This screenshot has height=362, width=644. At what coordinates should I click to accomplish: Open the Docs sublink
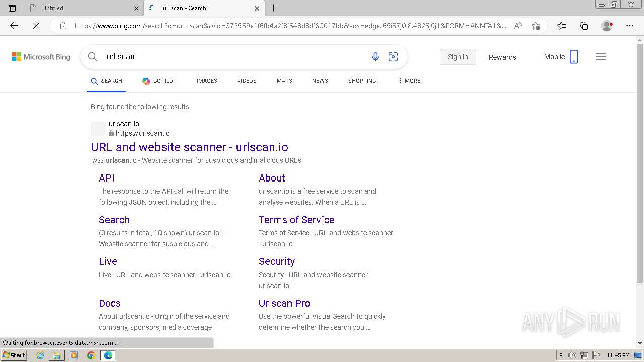click(110, 303)
